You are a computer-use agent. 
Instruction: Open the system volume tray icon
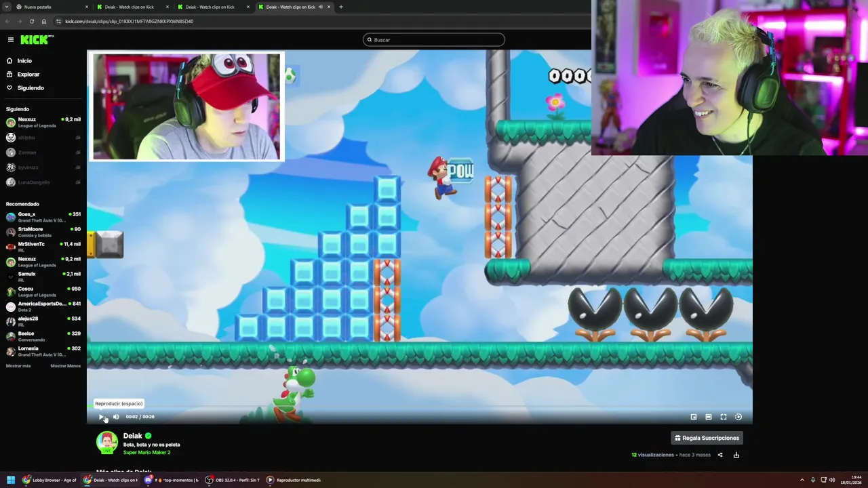tap(832, 480)
